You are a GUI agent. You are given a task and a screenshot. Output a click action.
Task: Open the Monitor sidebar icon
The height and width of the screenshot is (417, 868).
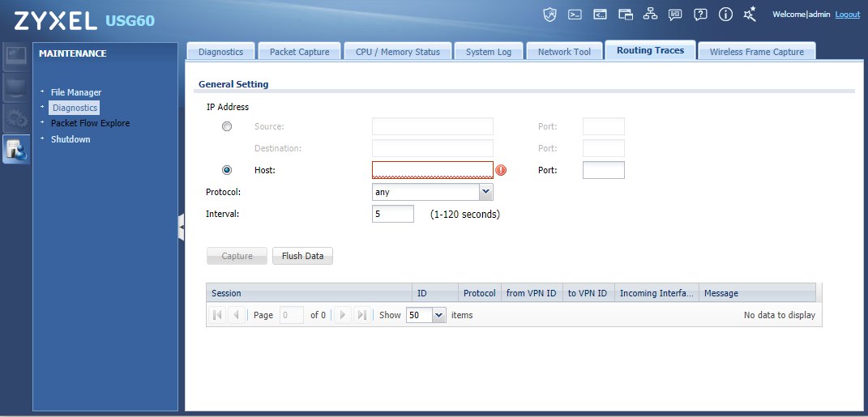pyautogui.click(x=15, y=88)
